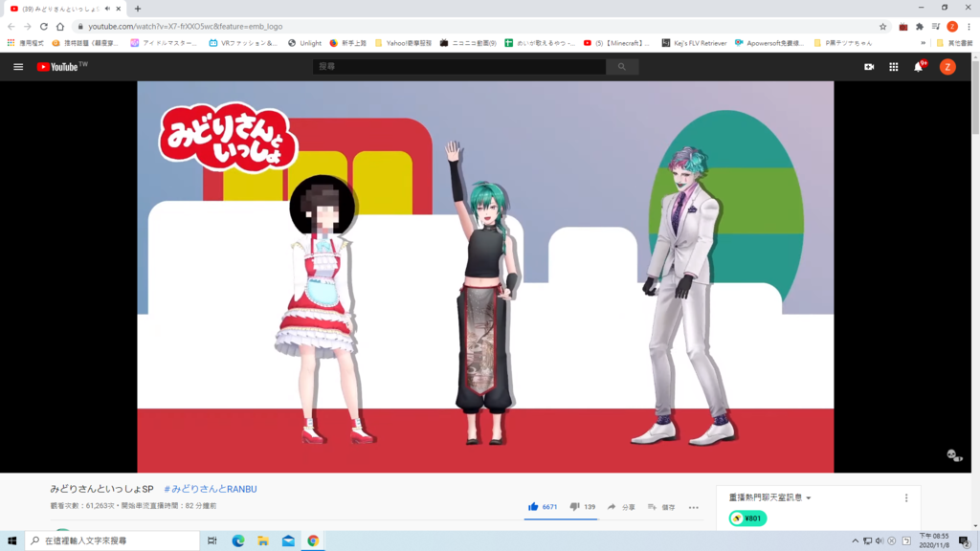Click the video player area
This screenshot has height=551, width=980.
click(485, 276)
